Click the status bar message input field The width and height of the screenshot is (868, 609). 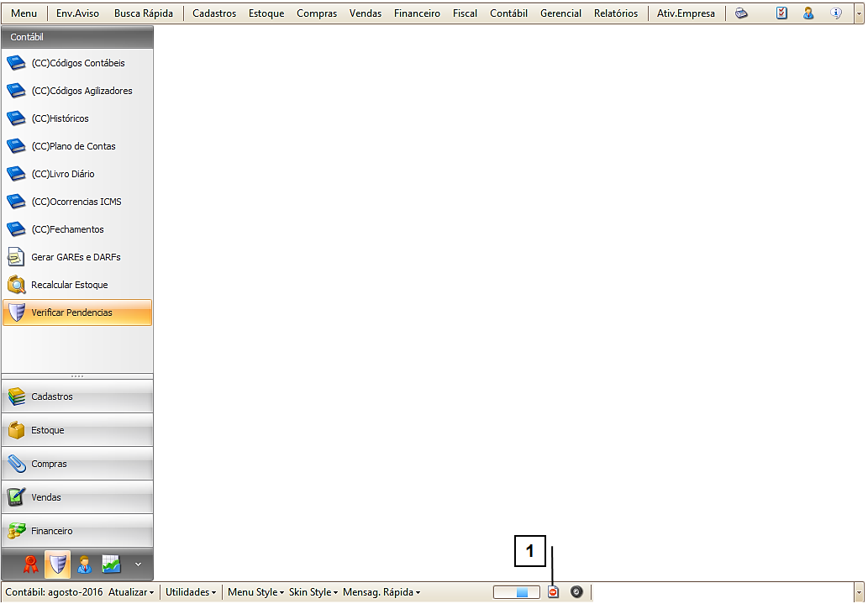point(723,592)
